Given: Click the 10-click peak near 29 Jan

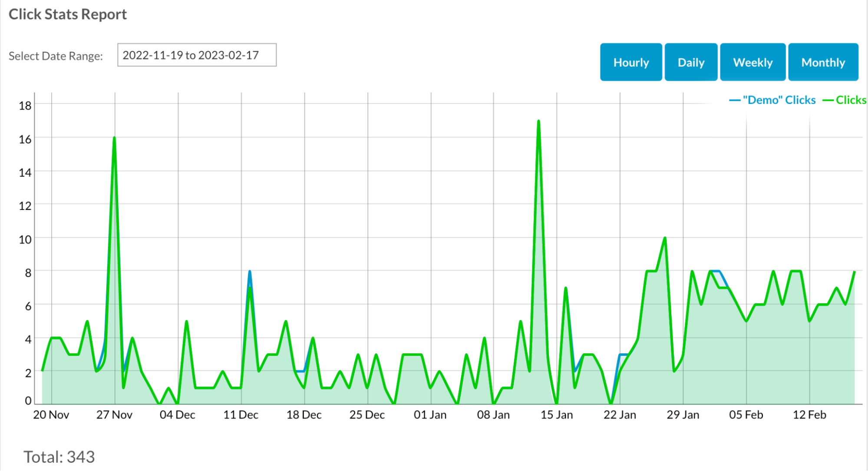Looking at the screenshot, I should click(664, 238).
